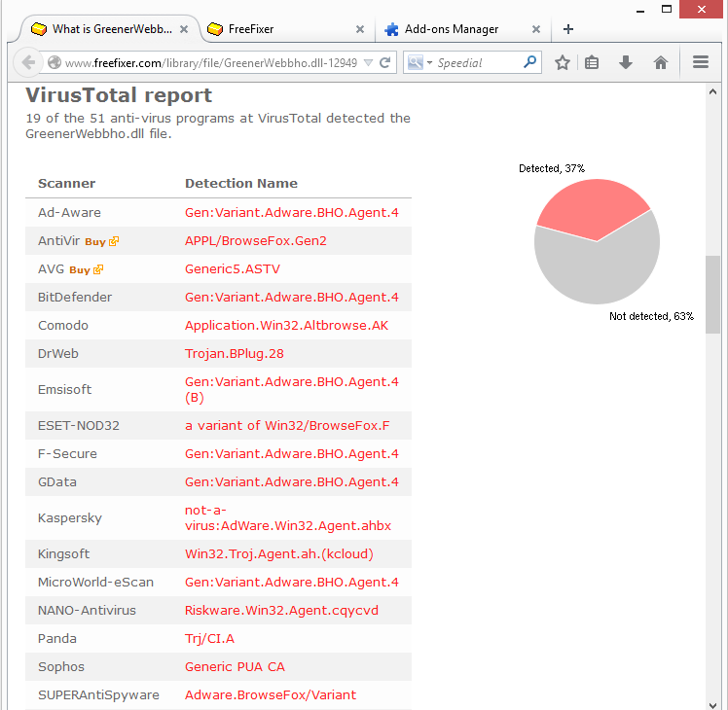Click 'Adware.BrowseFox/Variant' text
Screen dimensions: 728x710
(271, 695)
